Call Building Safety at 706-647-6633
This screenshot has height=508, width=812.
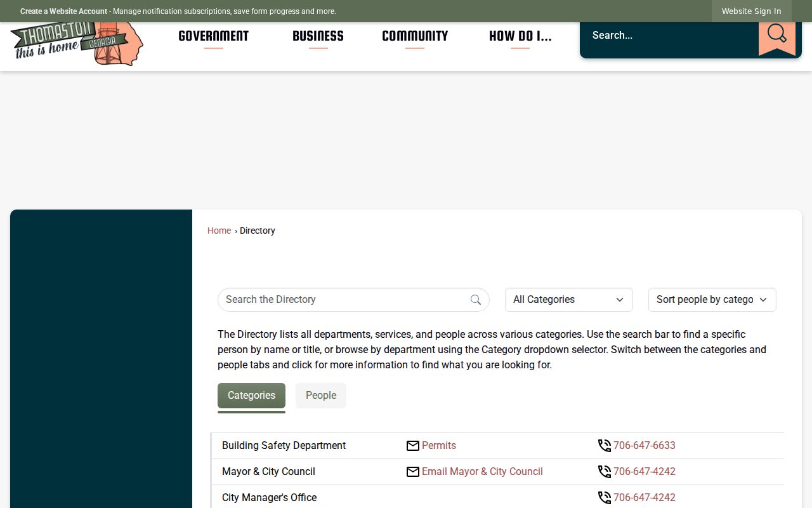(x=645, y=446)
